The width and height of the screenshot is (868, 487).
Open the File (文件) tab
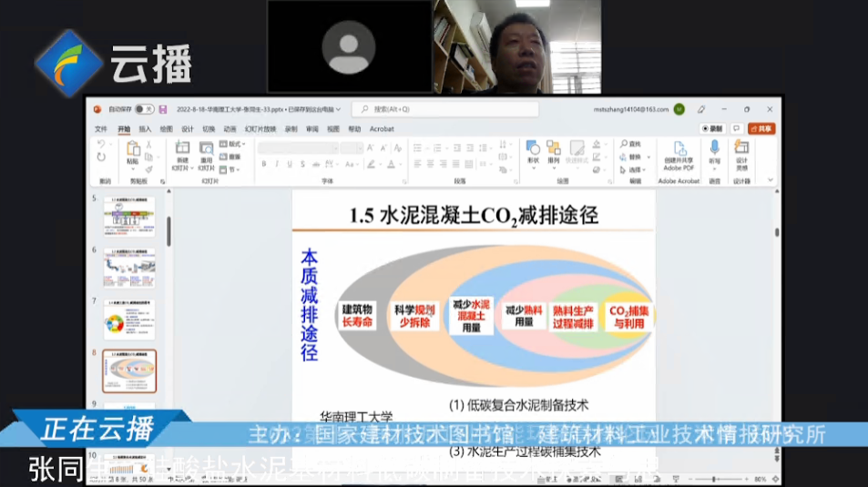coord(101,129)
